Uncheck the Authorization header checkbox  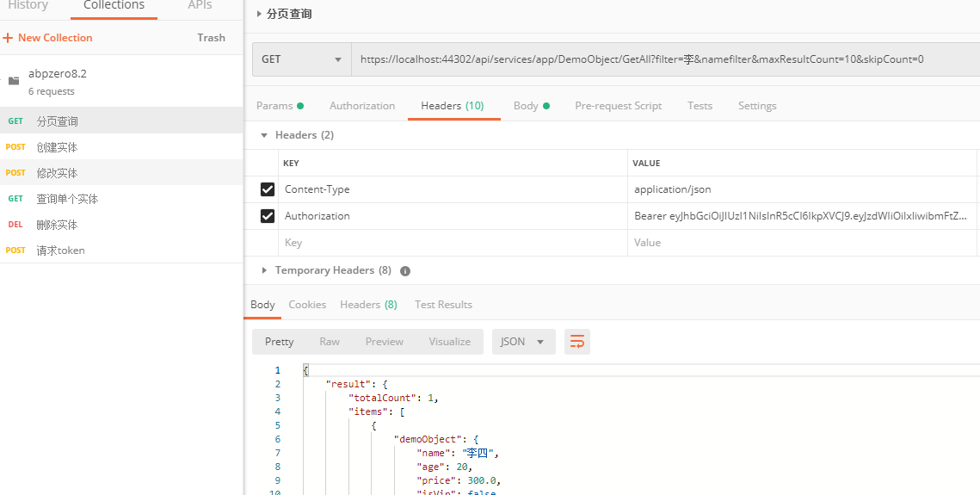pyautogui.click(x=268, y=216)
